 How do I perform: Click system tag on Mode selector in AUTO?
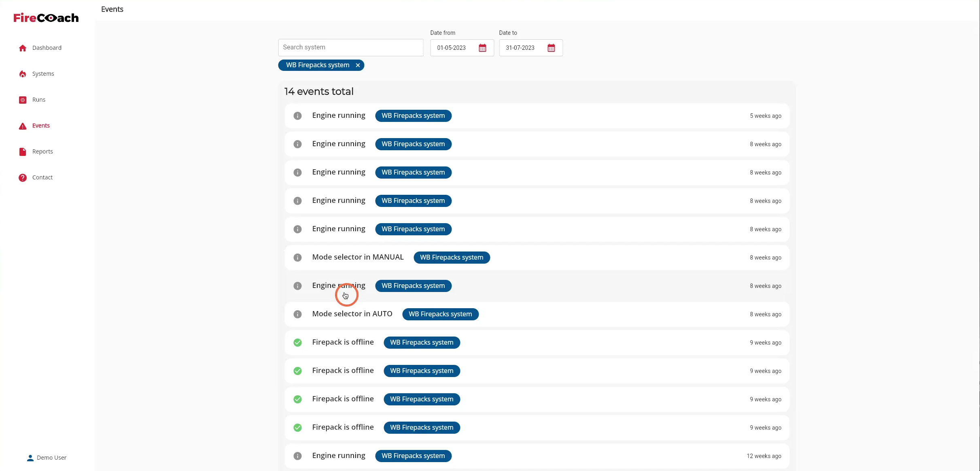point(440,314)
